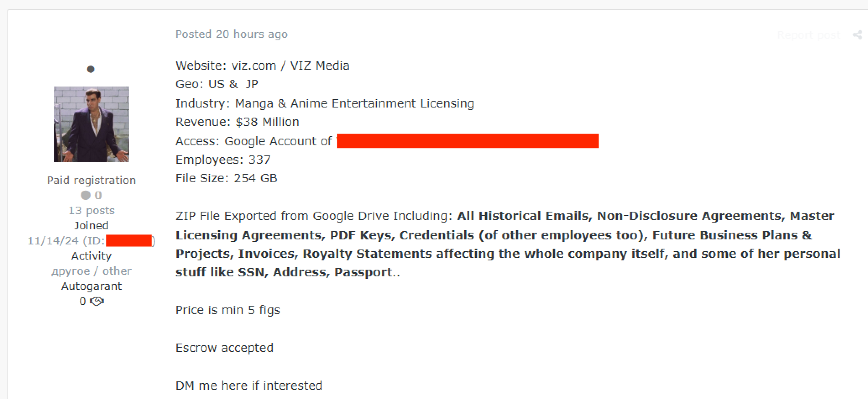
Task: Click the joined date 11/14/24
Action: coord(53,241)
